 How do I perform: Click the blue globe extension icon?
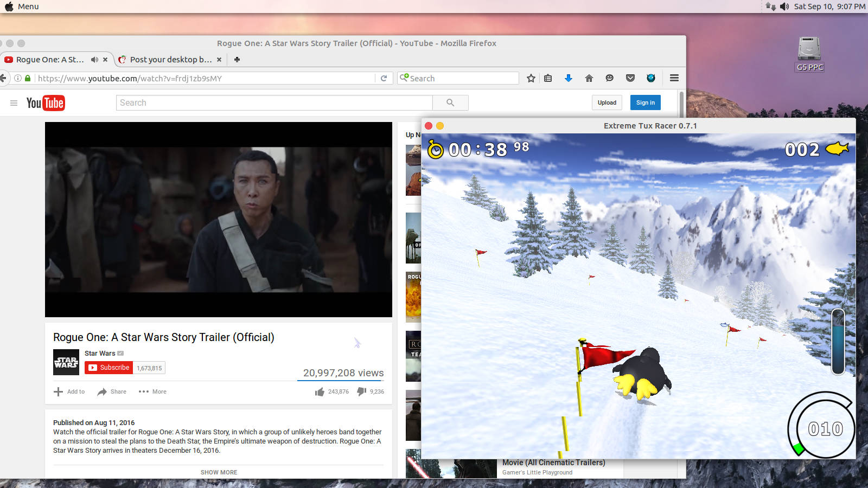click(651, 78)
